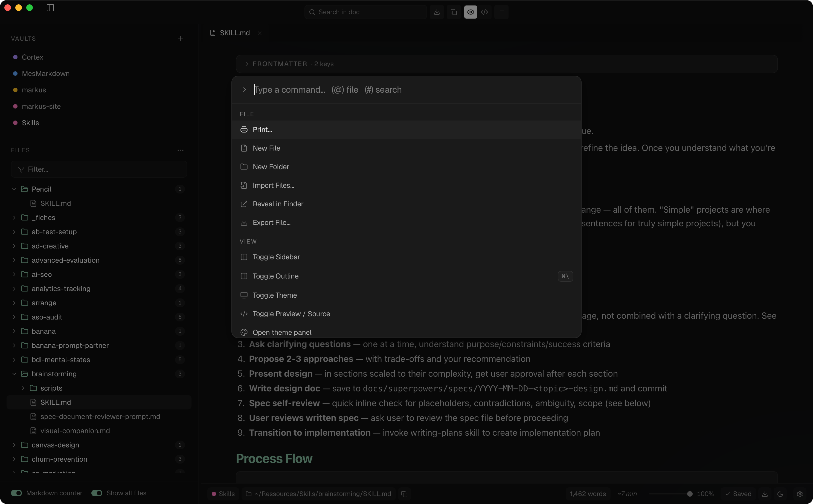
Task: Open the outline list icon in toolbar
Action: pyautogui.click(x=501, y=12)
